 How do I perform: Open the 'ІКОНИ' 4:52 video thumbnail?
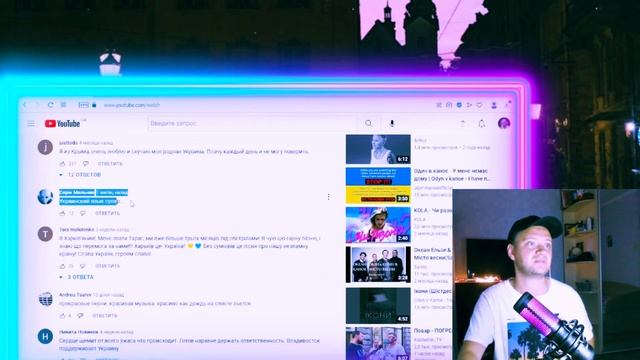click(x=378, y=306)
